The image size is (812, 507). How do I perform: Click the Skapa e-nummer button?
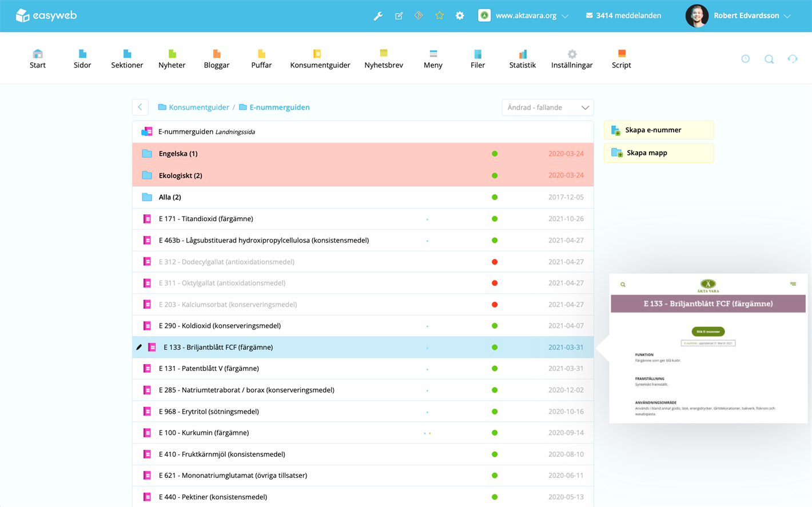[x=658, y=130]
